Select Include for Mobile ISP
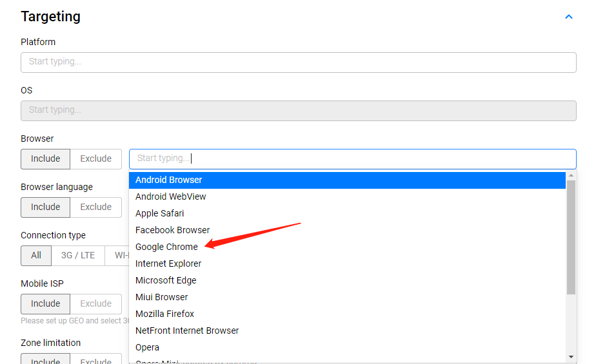Screen dimensions: 596x364 [x=45, y=303]
